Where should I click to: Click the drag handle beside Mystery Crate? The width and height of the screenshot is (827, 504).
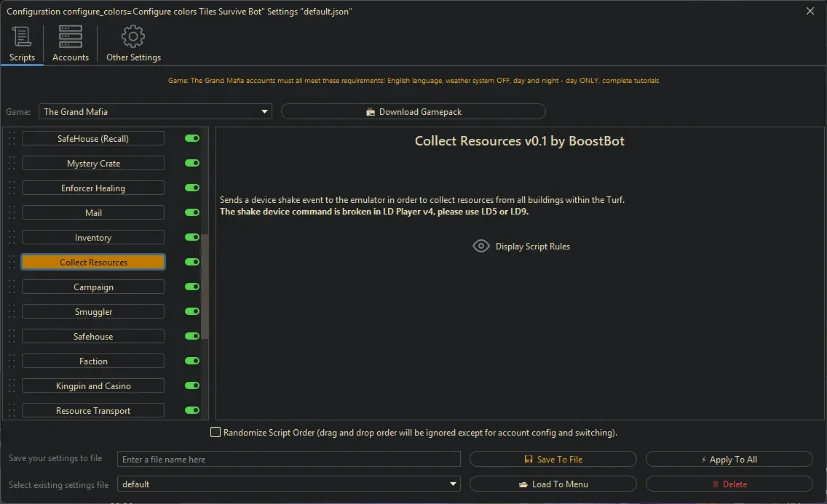(12, 163)
